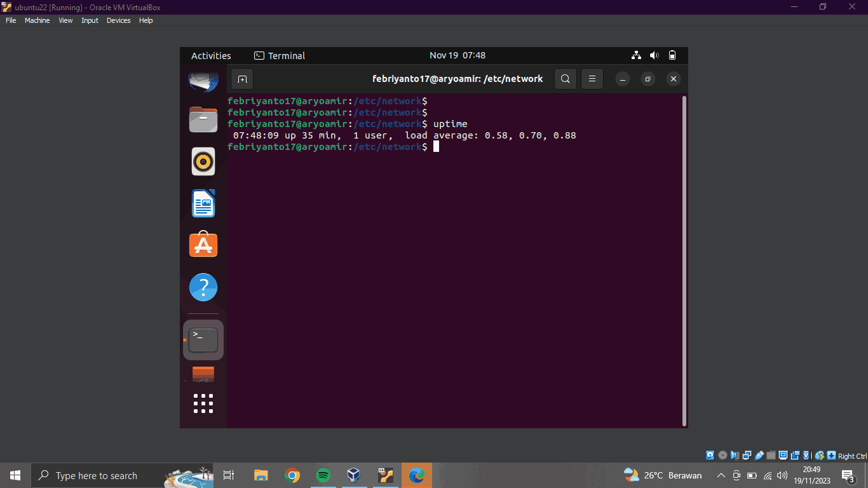
Task: Maximize the Terminal window
Action: click(x=648, y=79)
